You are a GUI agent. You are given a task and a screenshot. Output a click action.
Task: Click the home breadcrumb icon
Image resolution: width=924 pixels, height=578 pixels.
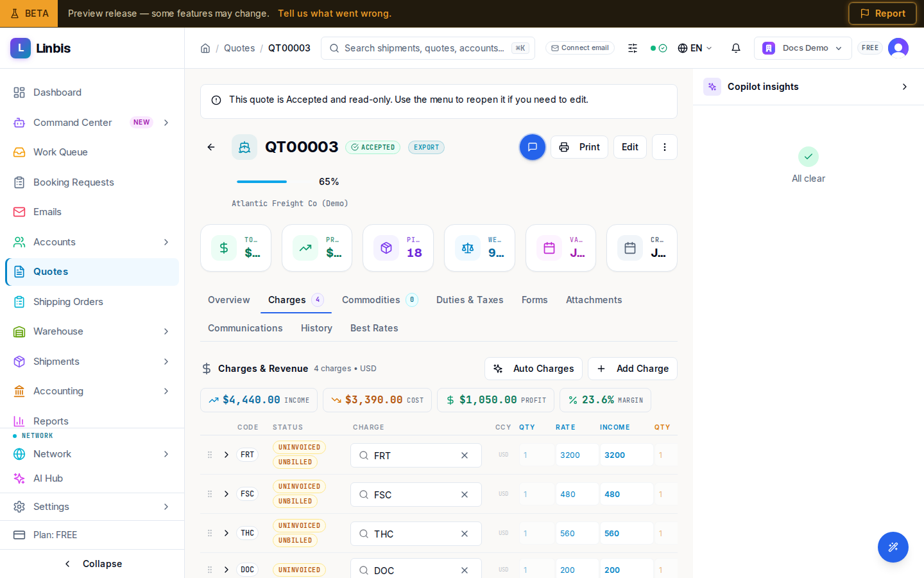pyautogui.click(x=205, y=48)
